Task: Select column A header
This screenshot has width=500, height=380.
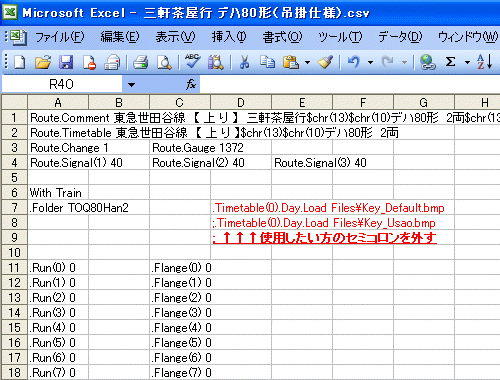Action: pyautogui.click(x=58, y=102)
